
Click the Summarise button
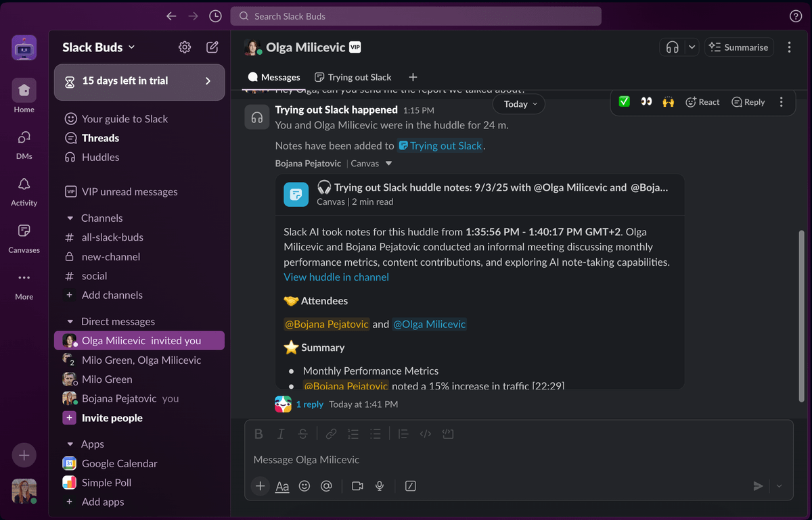click(740, 47)
